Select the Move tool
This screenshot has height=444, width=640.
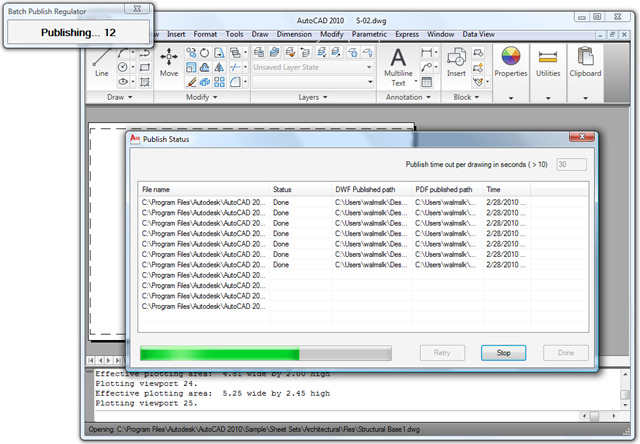point(169,61)
